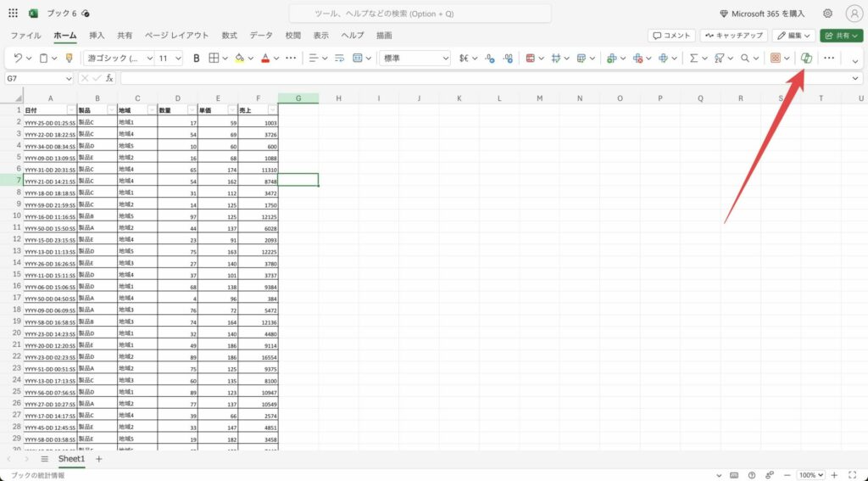Open filter dropdown for 製品 column
This screenshot has height=481, width=868.
click(112, 109)
